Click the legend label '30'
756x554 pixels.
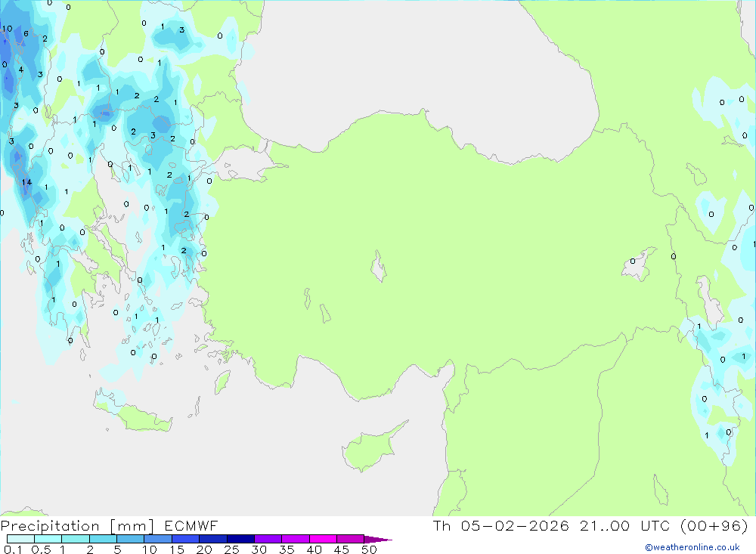(x=259, y=549)
